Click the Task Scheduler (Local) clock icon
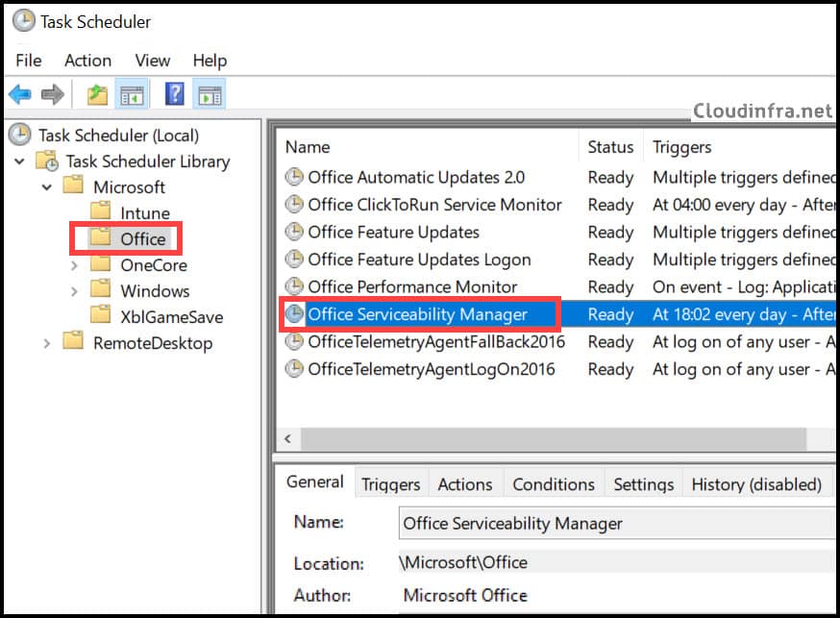The width and height of the screenshot is (840, 618). (x=20, y=135)
